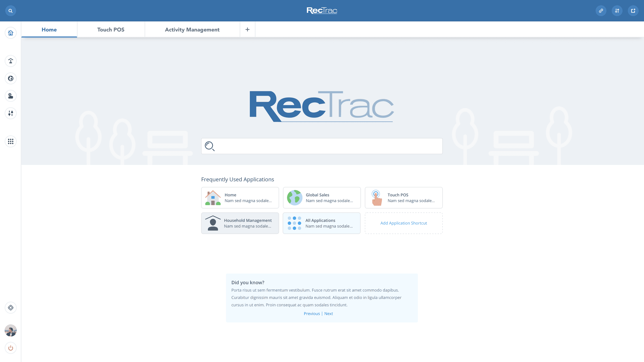Image resolution: width=644 pixels, height=362 pixels.
Task: Click the link/chain icon in top-right toolbar
Action: click(x=601, y=11)
